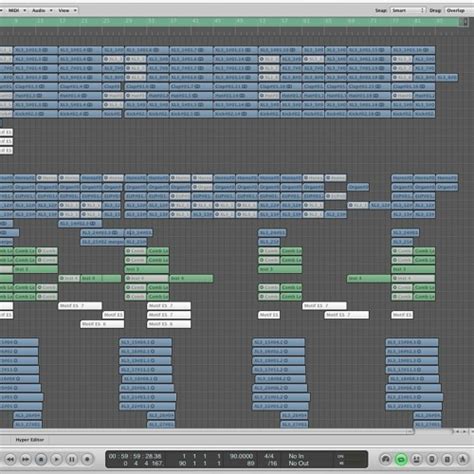Toggle the green Cycle mode button

[x=401, y=459]
